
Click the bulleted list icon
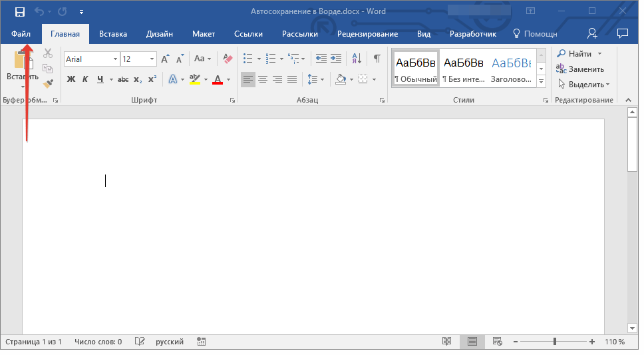248,59
